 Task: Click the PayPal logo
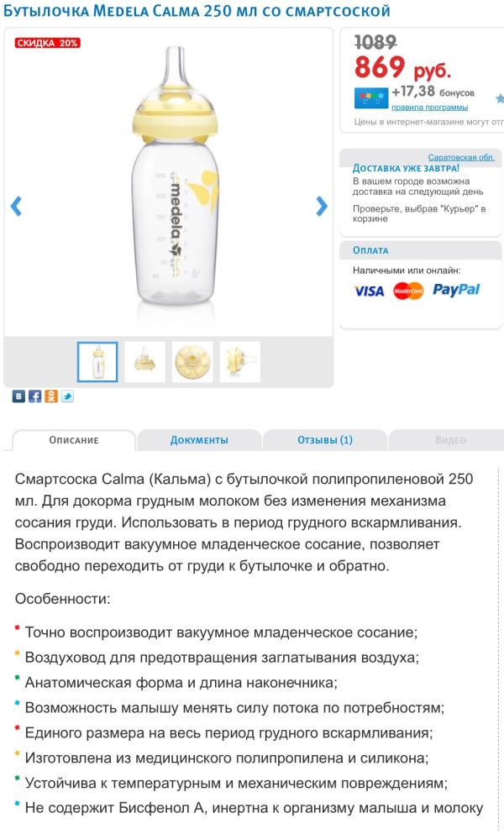[456, 290]
